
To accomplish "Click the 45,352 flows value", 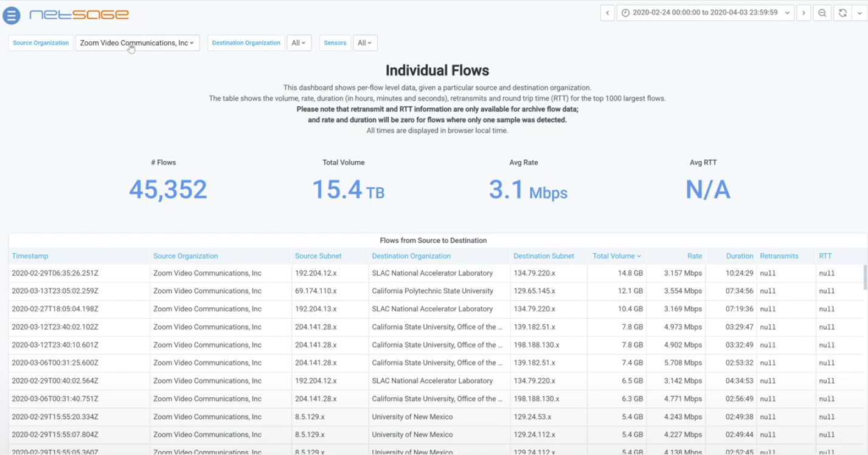I will 168,190.
